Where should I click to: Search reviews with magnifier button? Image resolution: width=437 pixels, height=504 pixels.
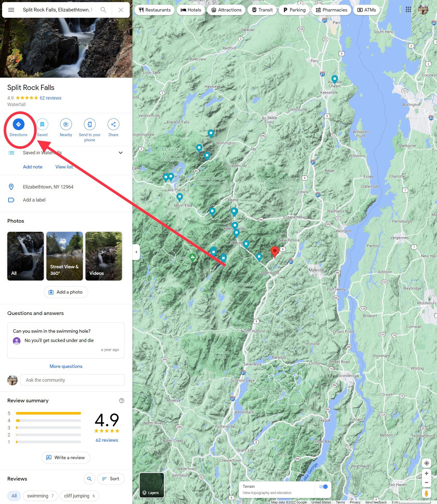[x=89, y=479]
